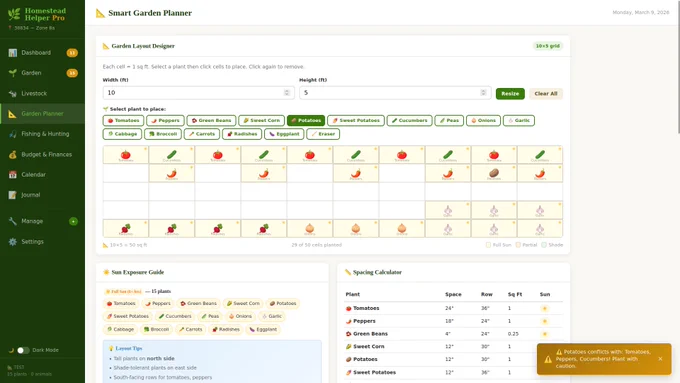This screenshot has height=383, width=680.
Task: Open the Calendar section
Action: click(x=42, y=174)
